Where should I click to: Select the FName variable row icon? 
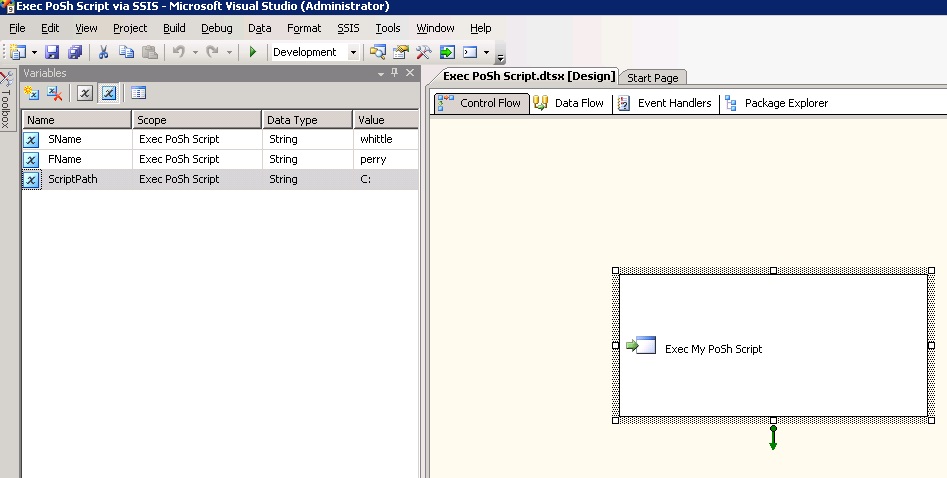[x=31, y=160]
